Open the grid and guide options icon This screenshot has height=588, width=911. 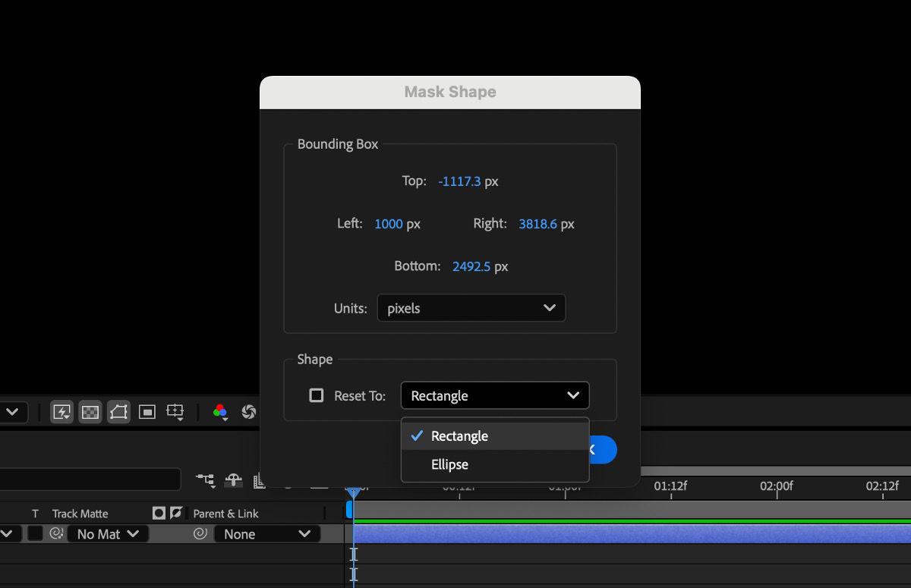tap(176, 412)
